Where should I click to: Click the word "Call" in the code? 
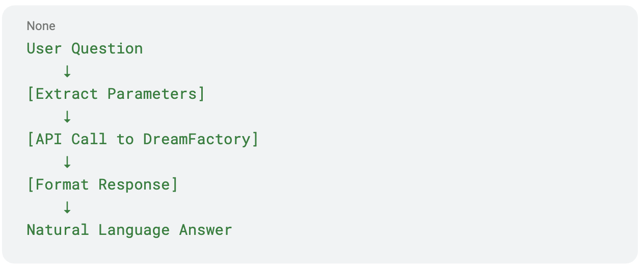pyautogui.click(x=89, y=139)
